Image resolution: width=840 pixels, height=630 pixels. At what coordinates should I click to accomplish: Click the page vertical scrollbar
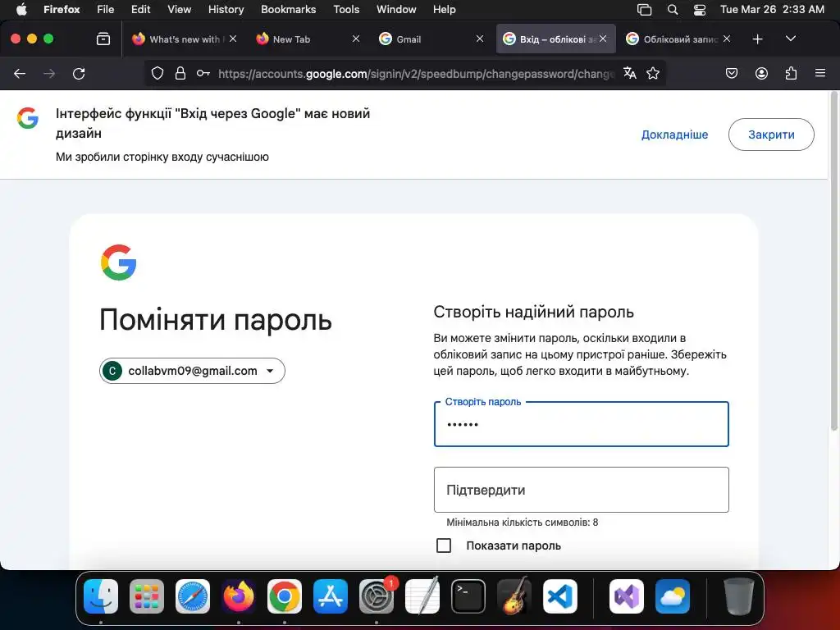tap(833, 262)
